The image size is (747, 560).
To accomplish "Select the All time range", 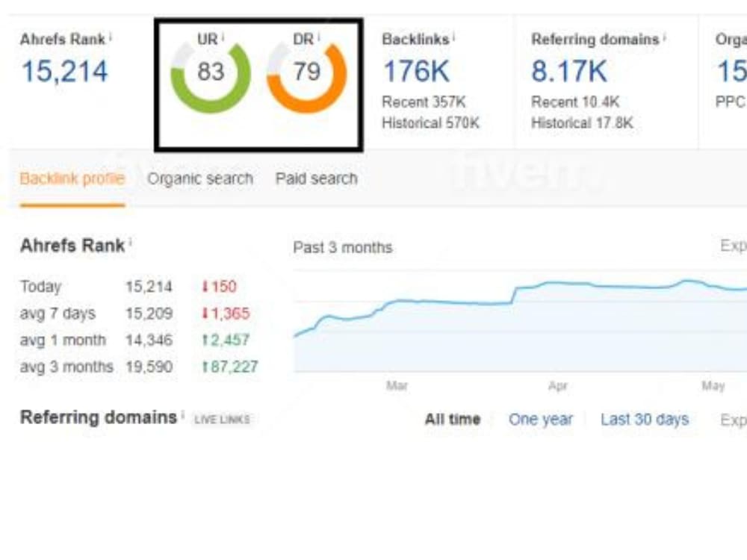I will pos(453,419).
